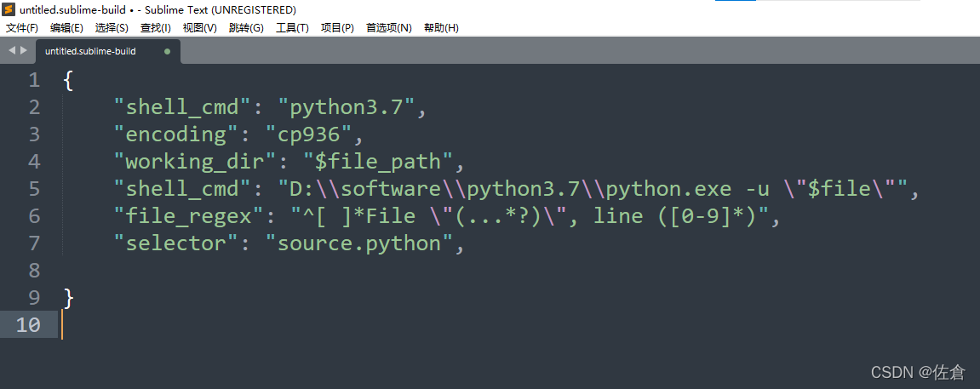Click the unsaved dot on untitled.sublime-build tab

tap(167, 52)
